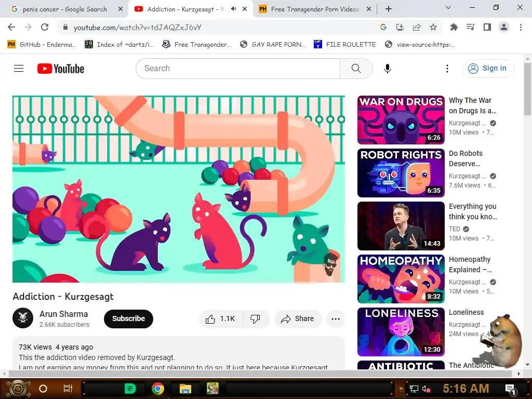Open Index of ~dartz bookmark
532x399 pixels.
(x=119, y=45)
